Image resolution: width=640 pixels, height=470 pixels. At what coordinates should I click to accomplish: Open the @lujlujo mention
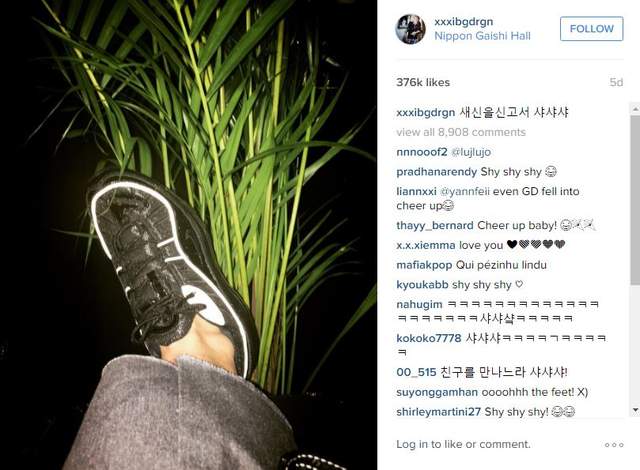(471, 152)
